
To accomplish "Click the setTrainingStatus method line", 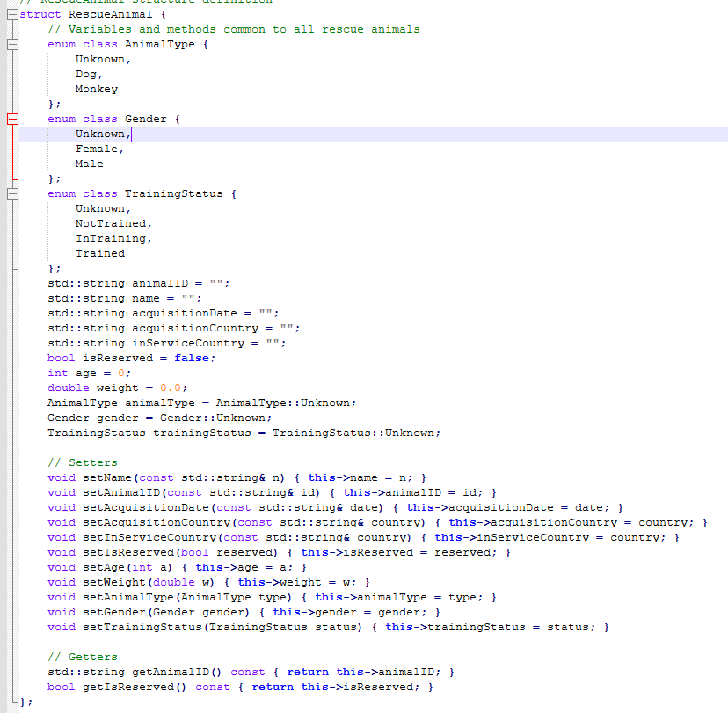I will click(x=328, y=627).
